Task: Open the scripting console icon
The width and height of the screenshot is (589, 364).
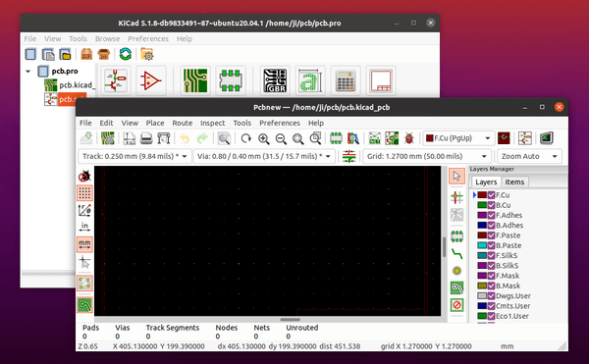Action: click(547, 138)
